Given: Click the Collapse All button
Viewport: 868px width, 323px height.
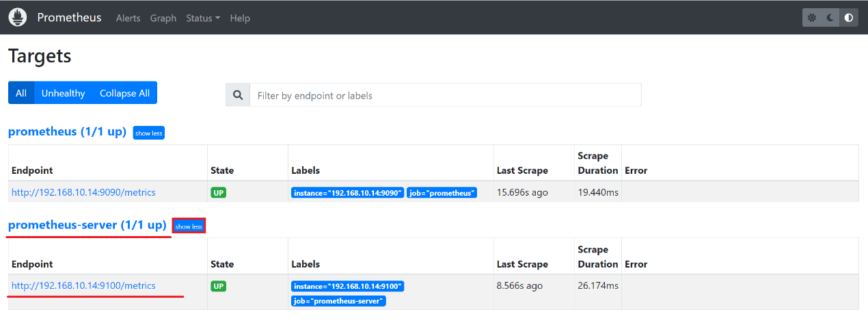Looking at the screenshot, I should (x=124, y=93).
